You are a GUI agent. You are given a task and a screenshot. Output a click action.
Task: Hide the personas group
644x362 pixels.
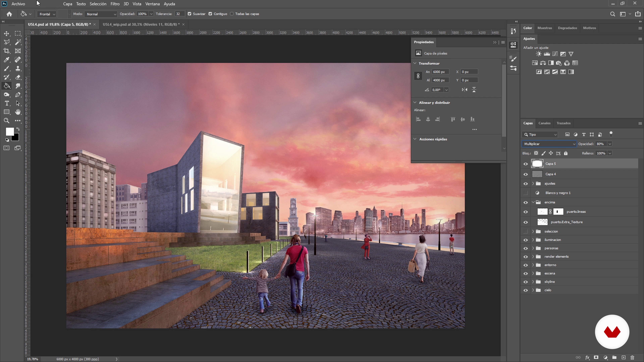pyautogui.click(x=525, y=248)
